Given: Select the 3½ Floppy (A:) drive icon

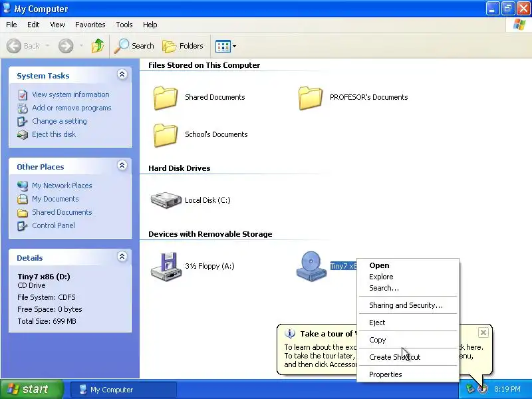Looking at the screenshot, I should point(166,267).
